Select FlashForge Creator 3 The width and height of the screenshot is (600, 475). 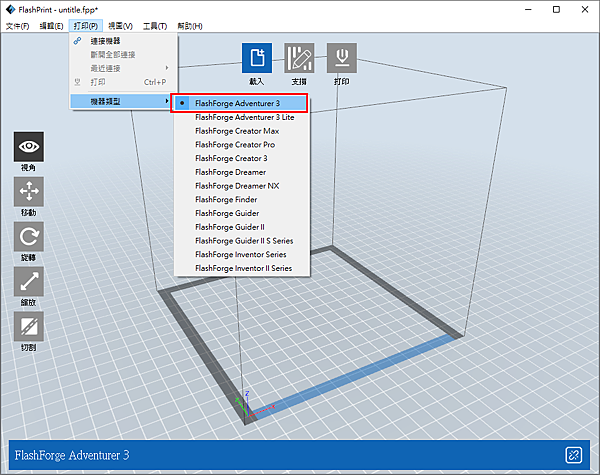(x=242, y=158)
